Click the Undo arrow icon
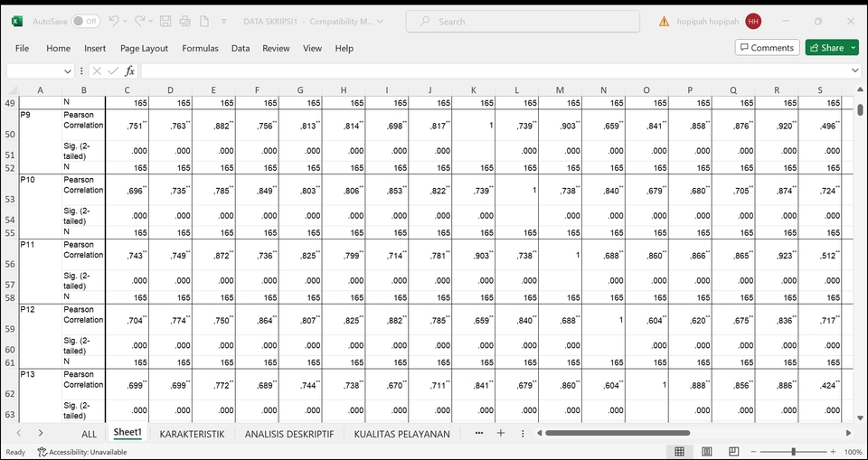Screen dimensions: 868x460 tap(114, 21)
